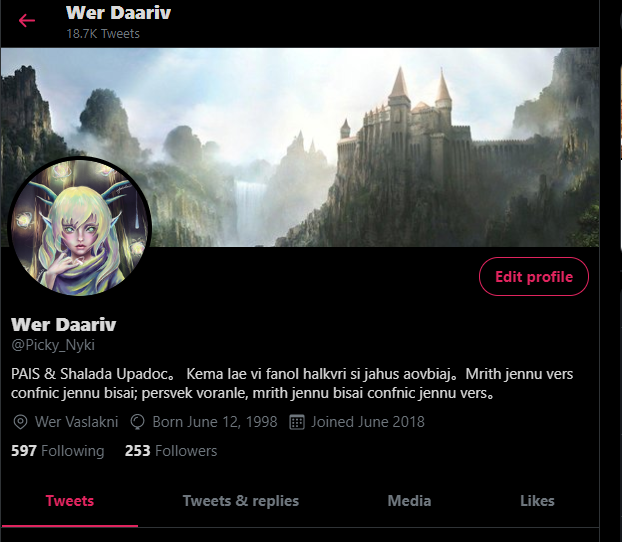Image resolution: width=622 pixels, height=542 pixels.
Task: Click the joined-date calendar icon
Action: pyautogui.click(x=297, y=422)
